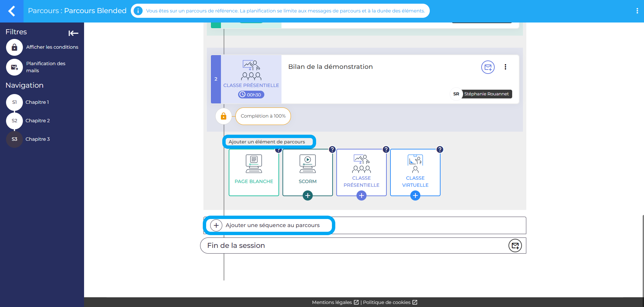Viewport: 644px width, 307px height.
Task: Click the back arrow in header
Action: [12, 11]
